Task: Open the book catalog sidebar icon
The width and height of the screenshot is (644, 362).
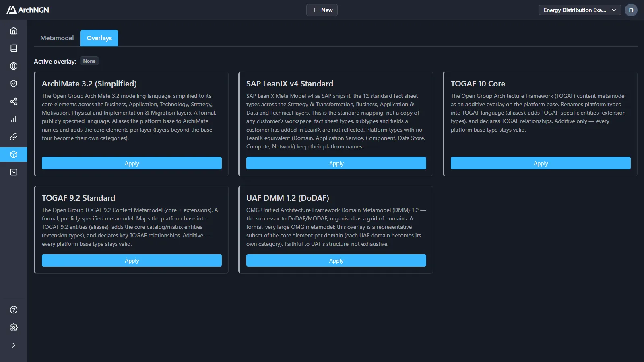Action: point(14,48)
